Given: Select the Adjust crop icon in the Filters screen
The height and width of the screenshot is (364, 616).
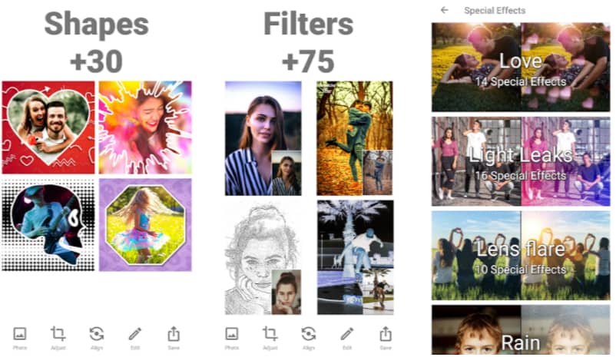Looking at the screenshot, I should point(270,338).
